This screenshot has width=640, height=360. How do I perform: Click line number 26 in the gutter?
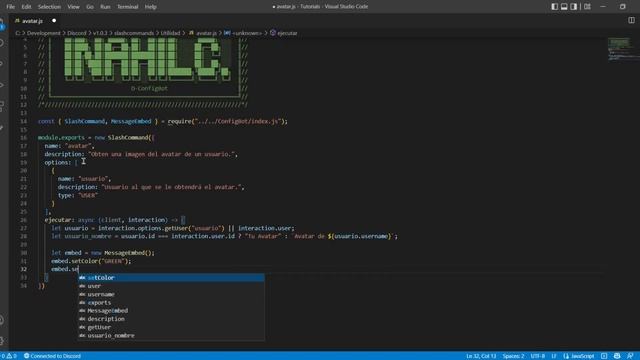click(x=24, y=220)
